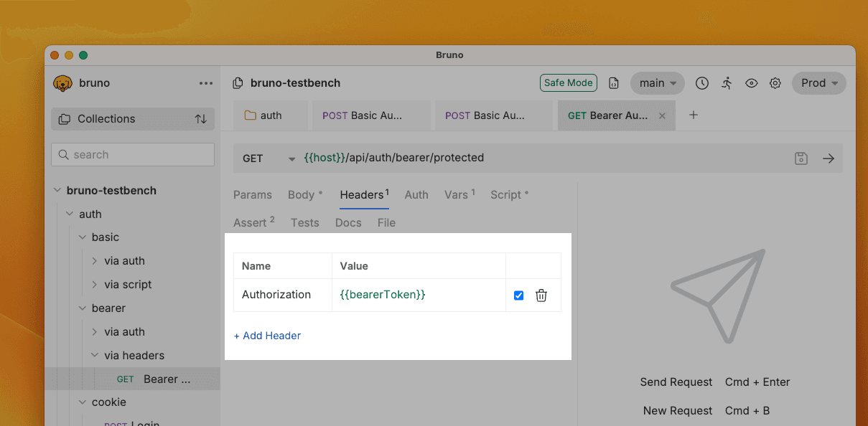Viewport: 868px width, 426px height.
Task: Toggle the Safe Mode badge
Action: (x=568, y=83)
